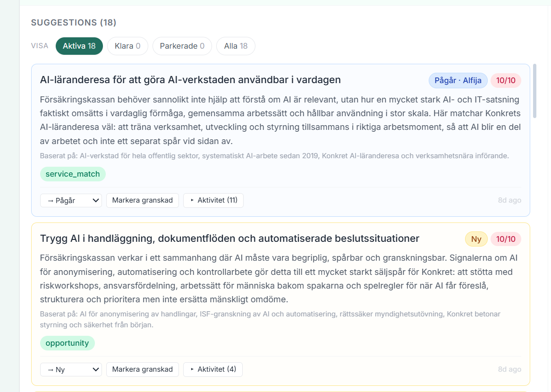Open the Alla 18 filter tab
The height and width of the screenshot is (392, 551).
point(236,46)
